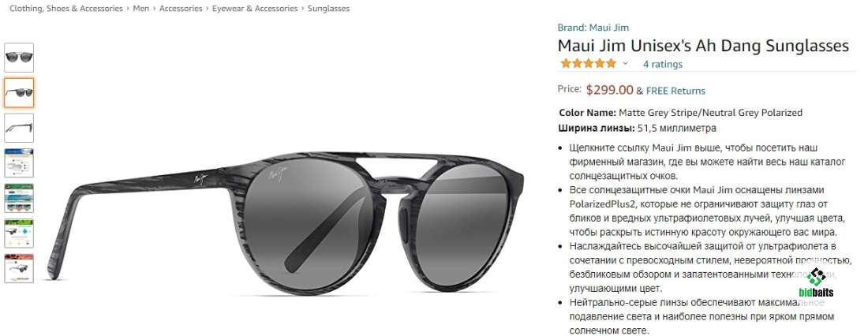Click the five-star rating icons
Image resolution: width=868 pixels, height=336 pixels.
[588, 64]
